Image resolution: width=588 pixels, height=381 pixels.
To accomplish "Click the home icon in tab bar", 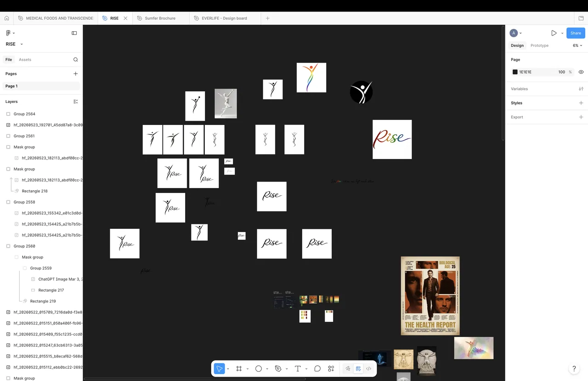I will (x=6, y=18).
